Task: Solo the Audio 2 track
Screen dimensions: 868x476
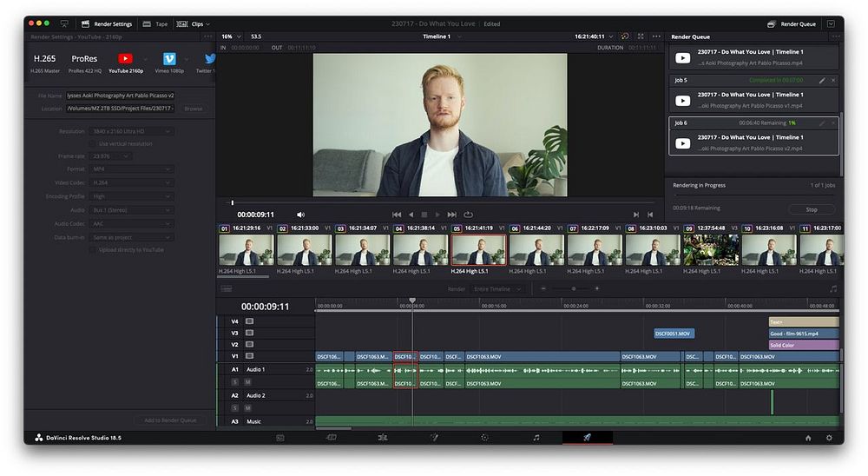Action: pos(234,407)
